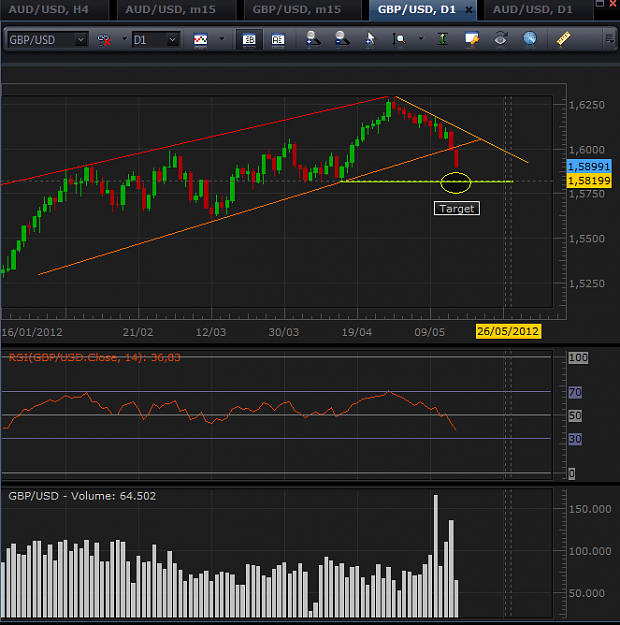Click the RSI(GBP/USD.Close, 14) indicator label

94,357
